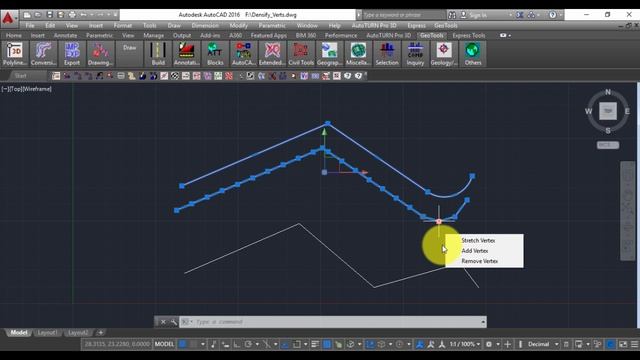
Task: Click the command line customize wrench icon
Action: 174,322
